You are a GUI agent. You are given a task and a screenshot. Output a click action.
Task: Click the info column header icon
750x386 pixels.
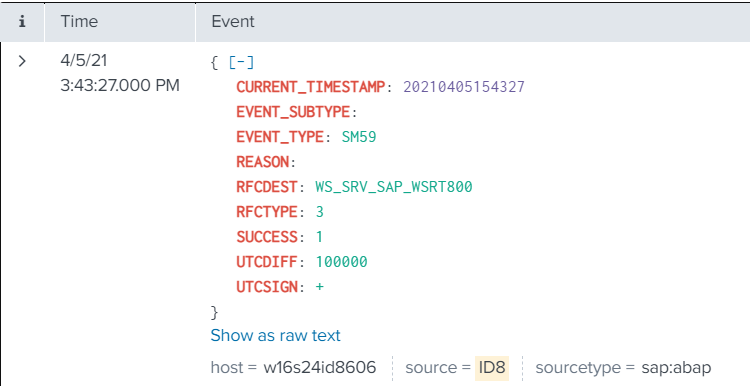point(22,22)
